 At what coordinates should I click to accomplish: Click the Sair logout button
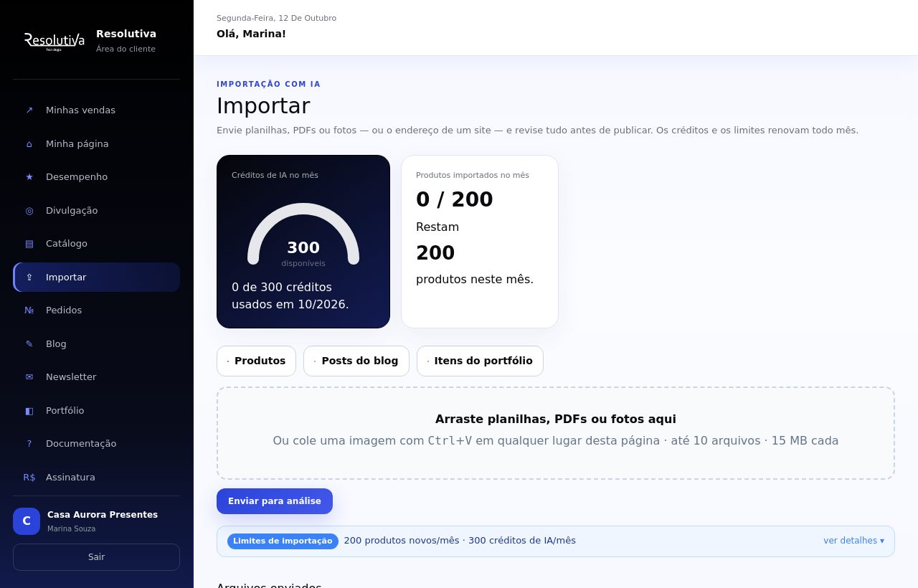pos(97,557)
